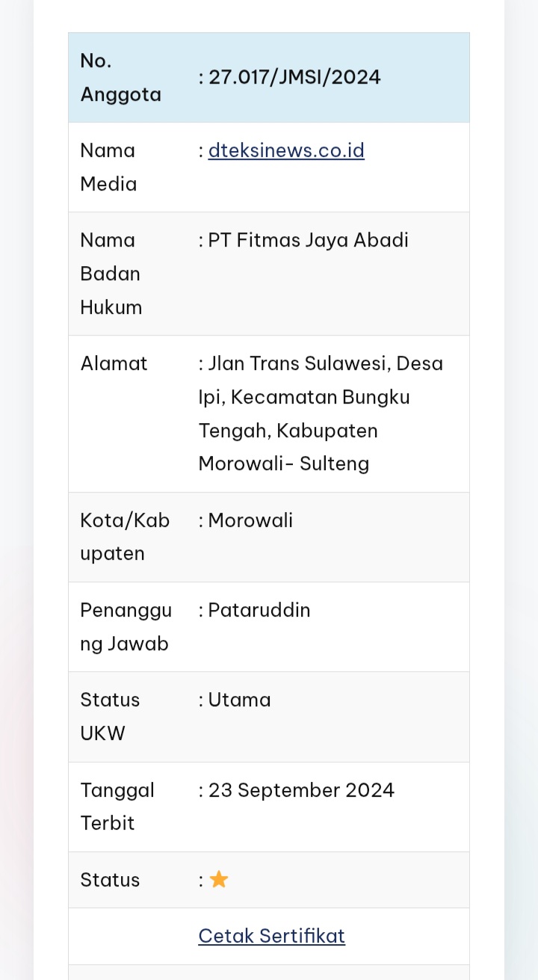Select the name Pataruddin
This screenshot has height=980, width=538.
[259, 611]
